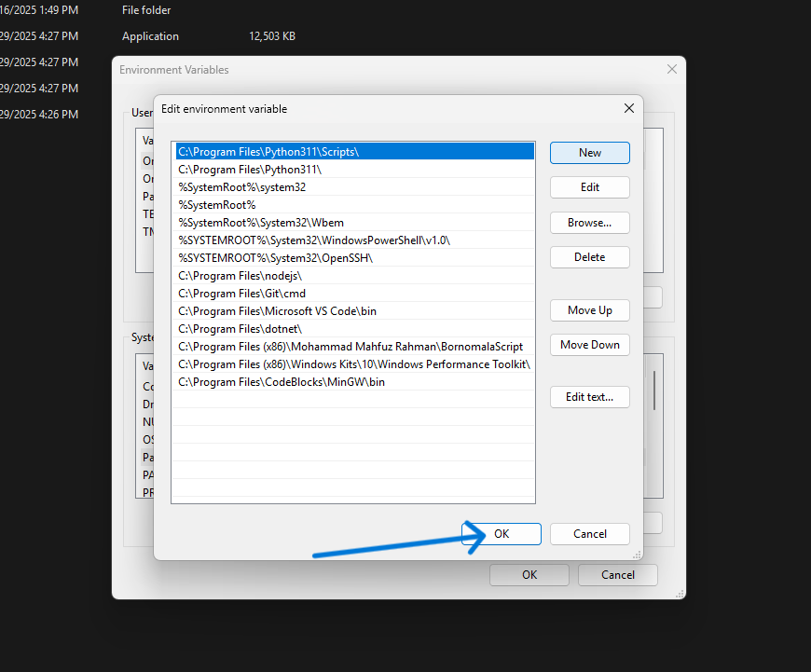Image resolution: width=811 pixels, height=672 pixels.
Task: Click OK in Edit environment variable dialog
Action: pyautogui.click(x=502, y=534)
